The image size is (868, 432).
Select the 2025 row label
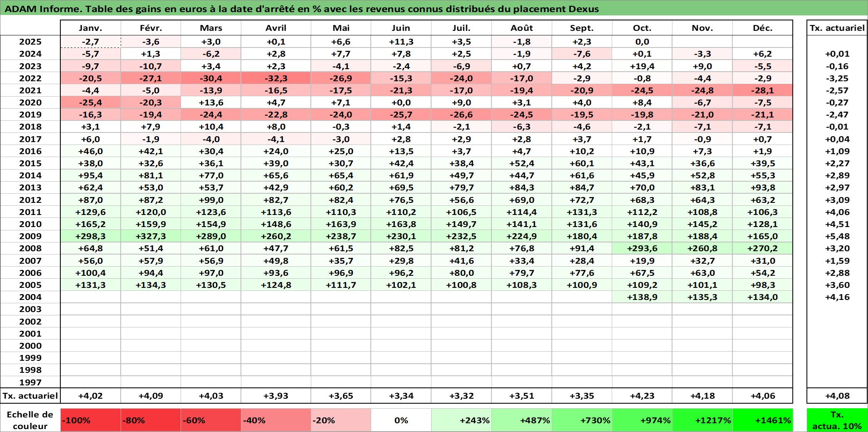(30, 42)
